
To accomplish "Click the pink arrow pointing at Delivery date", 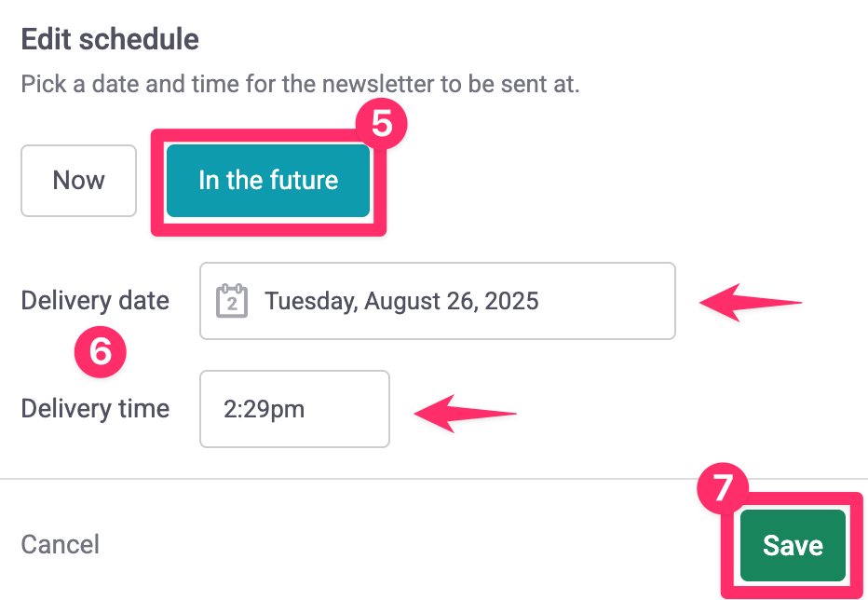I will tap(750, 303).
